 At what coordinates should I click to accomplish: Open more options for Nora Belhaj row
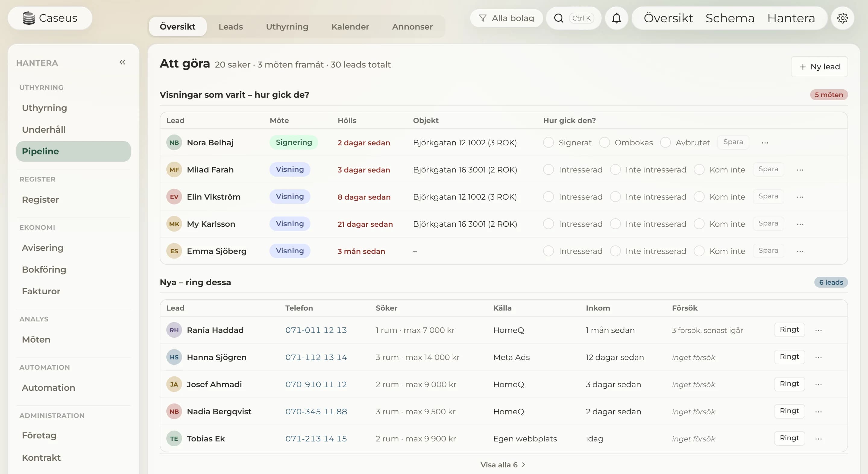765,143
